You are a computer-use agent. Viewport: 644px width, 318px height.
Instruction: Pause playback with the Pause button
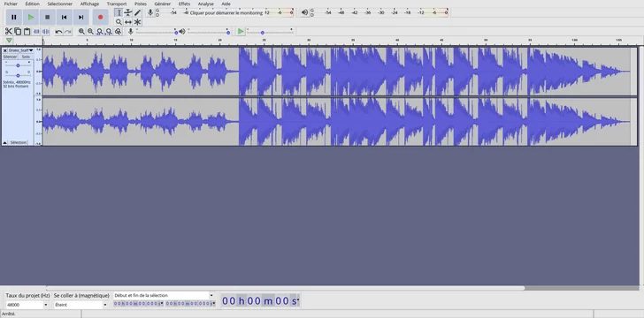[x=14, y=18]
